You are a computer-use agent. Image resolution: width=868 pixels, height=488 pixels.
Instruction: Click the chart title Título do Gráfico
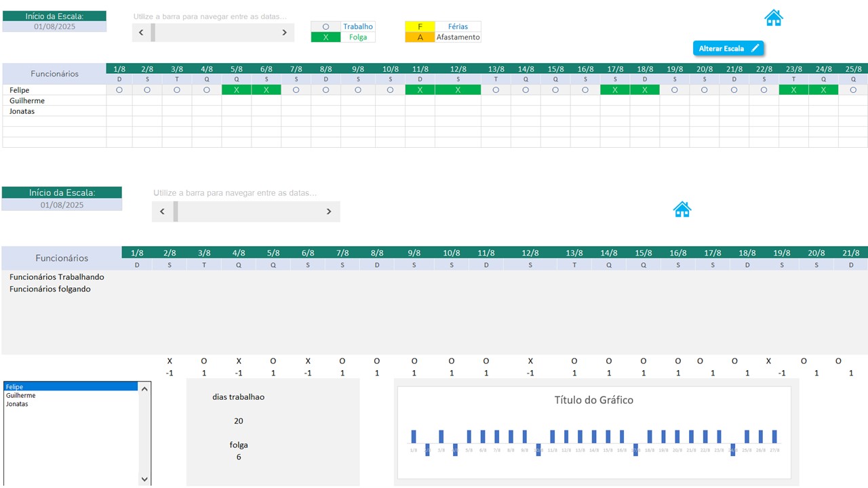[593, 400]
